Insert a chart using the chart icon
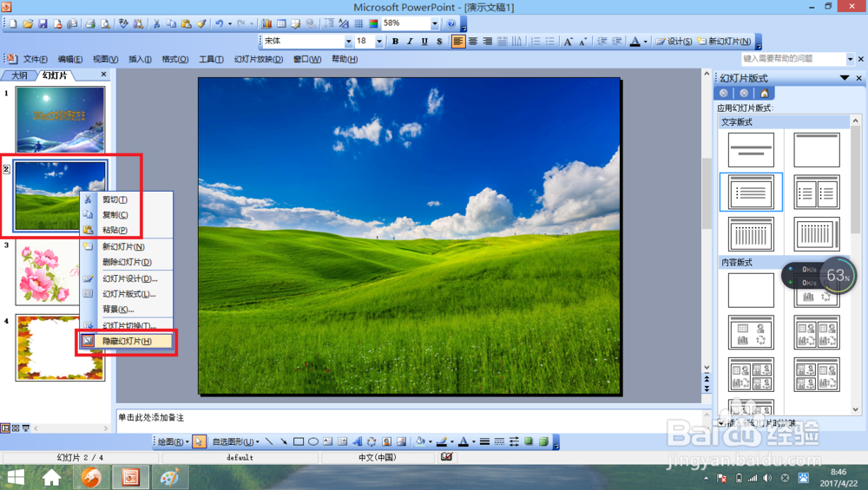This screenshot has width=868, height=490. (266, 23)
